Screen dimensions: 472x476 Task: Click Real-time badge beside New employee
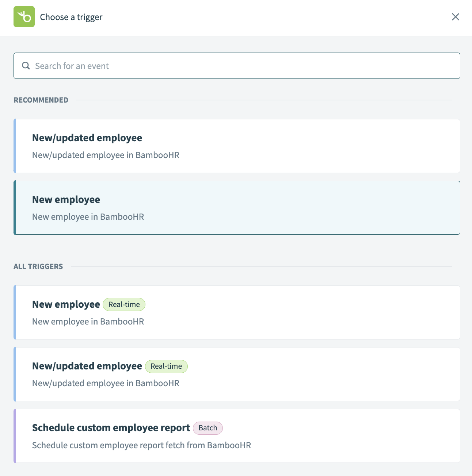[x=124, y=304]
